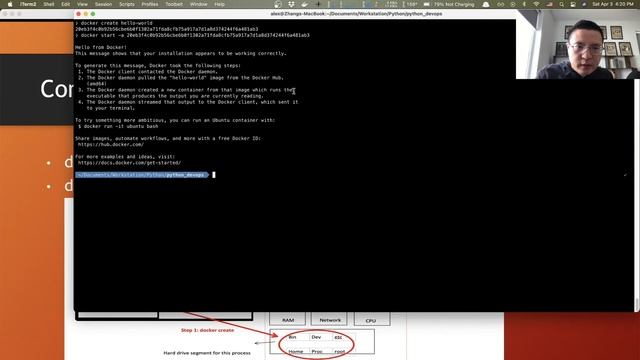The height and width of the screenshot is (360, 640).
Task: Click the 'Hello from Docker!' output line
Action: click(101, 47)
